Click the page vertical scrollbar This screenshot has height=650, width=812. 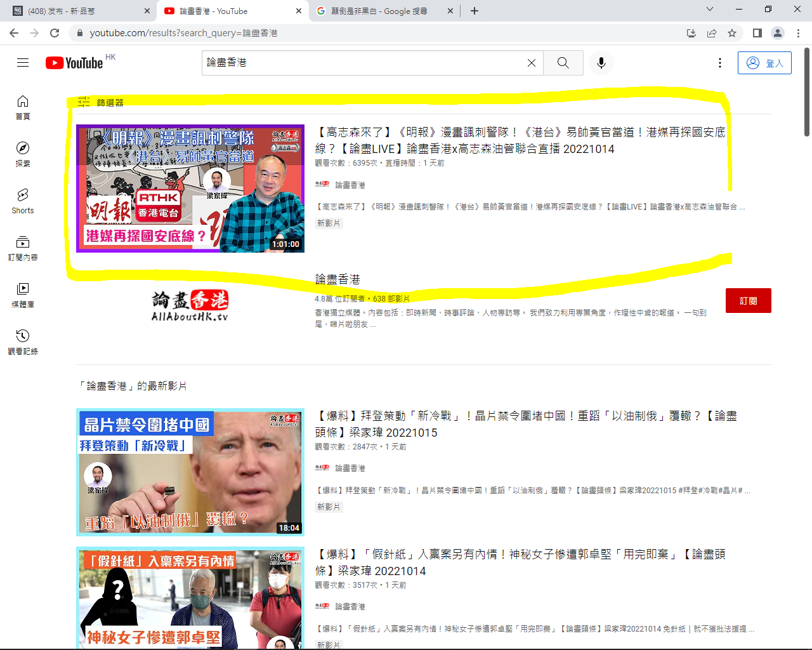pyautogui.click(x=807, y=91)
